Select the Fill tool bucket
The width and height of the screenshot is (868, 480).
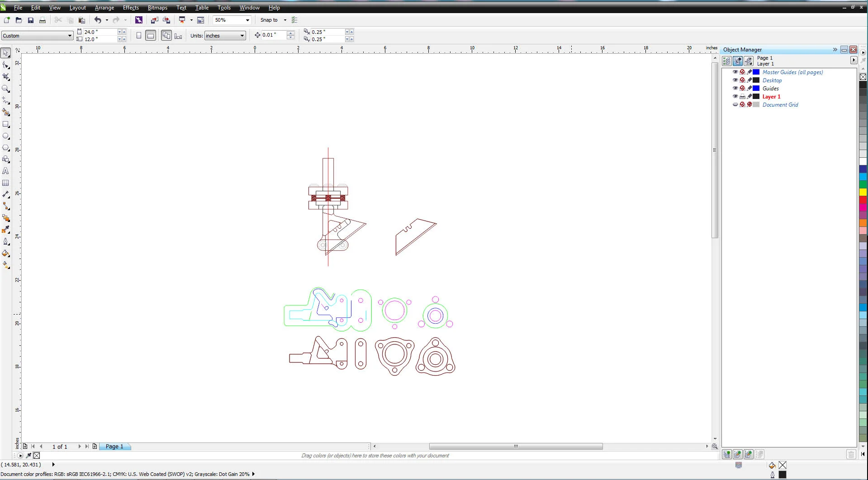(x=6, y=253)
